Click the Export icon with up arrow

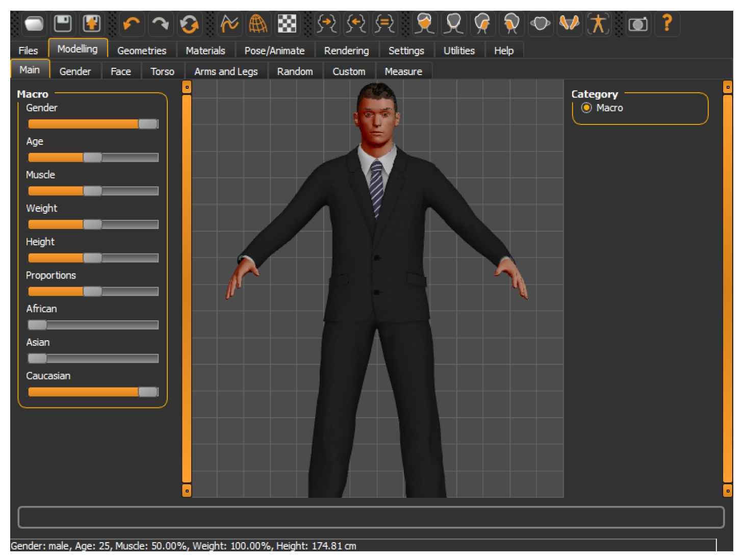pos(92,24)
